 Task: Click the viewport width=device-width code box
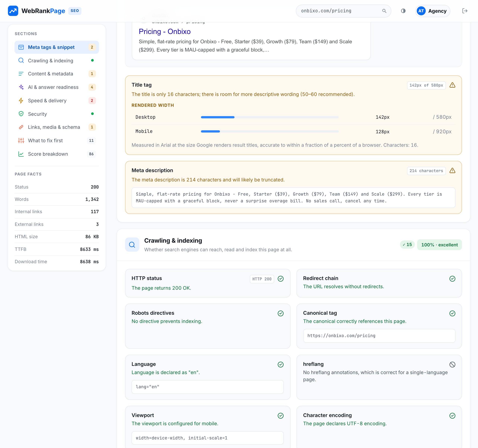pos(207,438)
